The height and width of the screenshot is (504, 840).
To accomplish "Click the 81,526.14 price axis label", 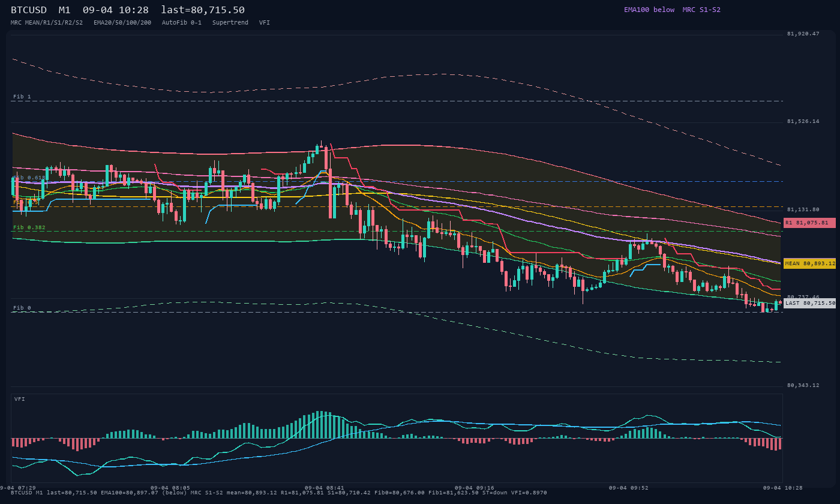I will tap(803, 121).
